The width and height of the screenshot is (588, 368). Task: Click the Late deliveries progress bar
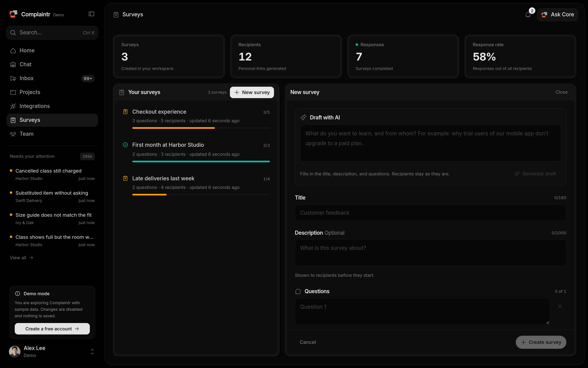(201, 195)
